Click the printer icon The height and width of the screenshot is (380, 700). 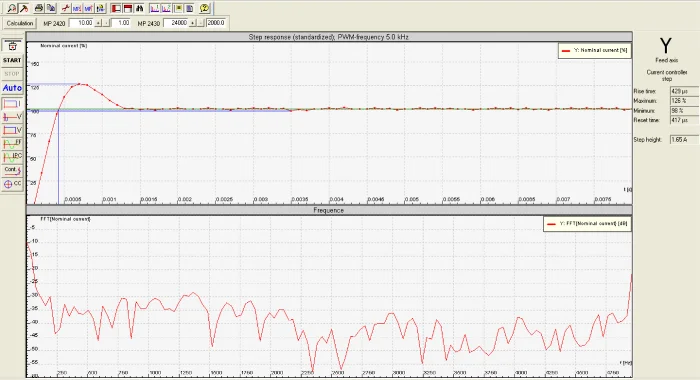(x=39, y=8)
